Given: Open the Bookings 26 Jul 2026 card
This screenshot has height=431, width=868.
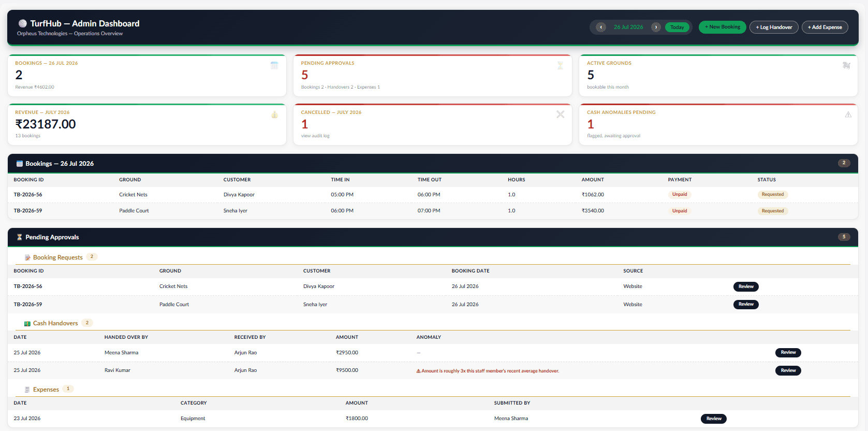Looking at the screenshot, I should [x=147, y=76].
